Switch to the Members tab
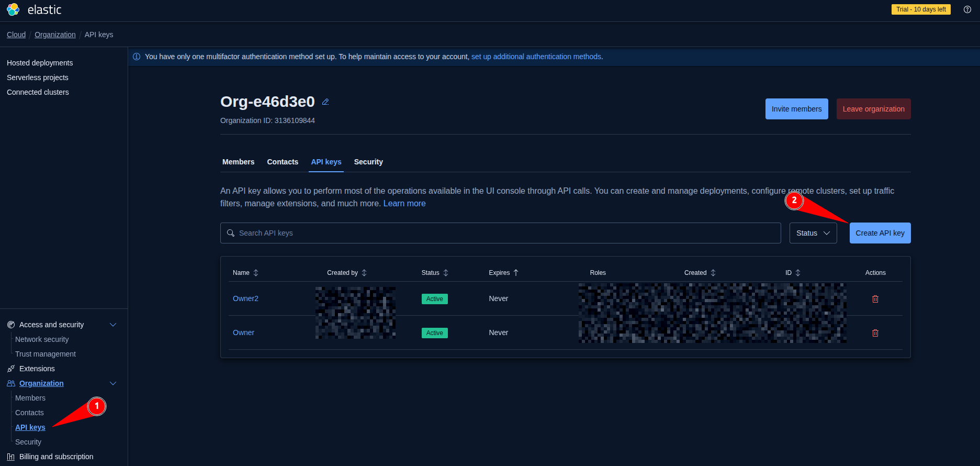Screen dimensions: 980x466 click(x=239, y=162)
